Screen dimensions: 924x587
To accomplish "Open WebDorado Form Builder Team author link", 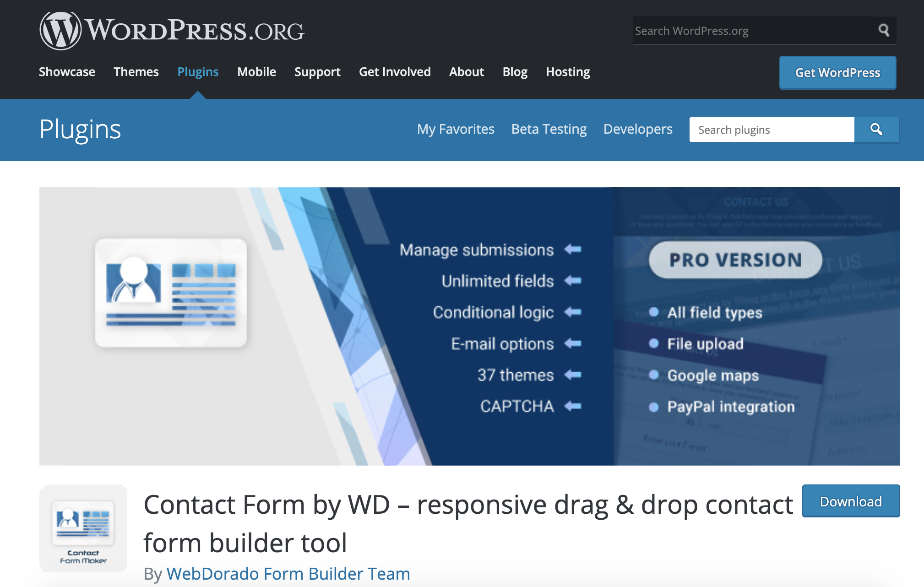I will coord(288,574).
